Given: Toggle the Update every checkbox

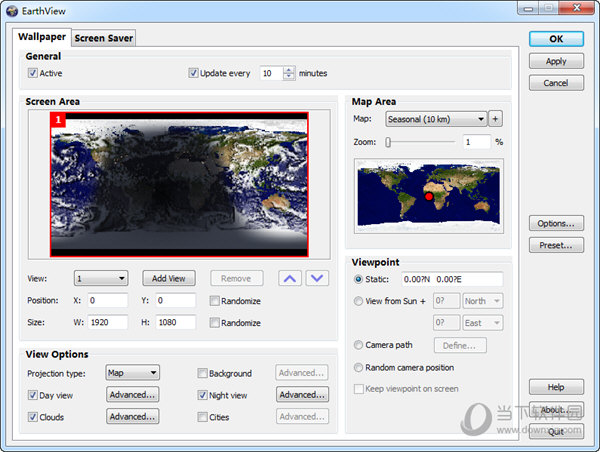Looking at the screenshot, I should coord(193,73).
